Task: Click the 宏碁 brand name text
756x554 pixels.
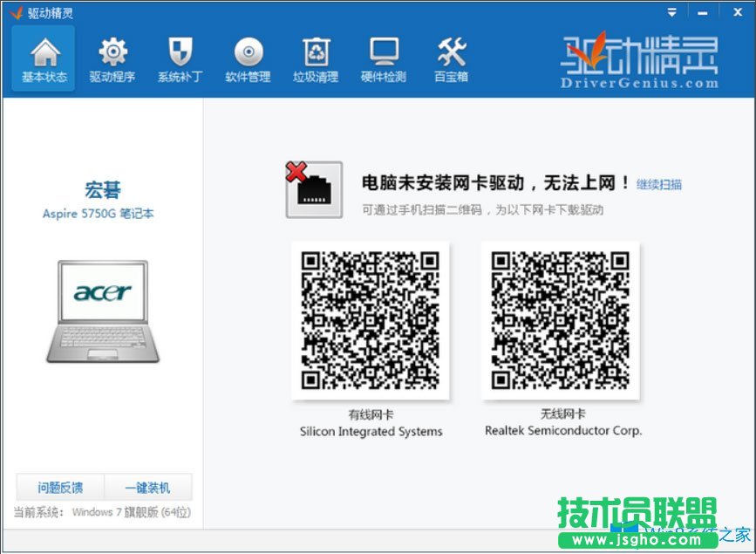Action: (100, 190)
